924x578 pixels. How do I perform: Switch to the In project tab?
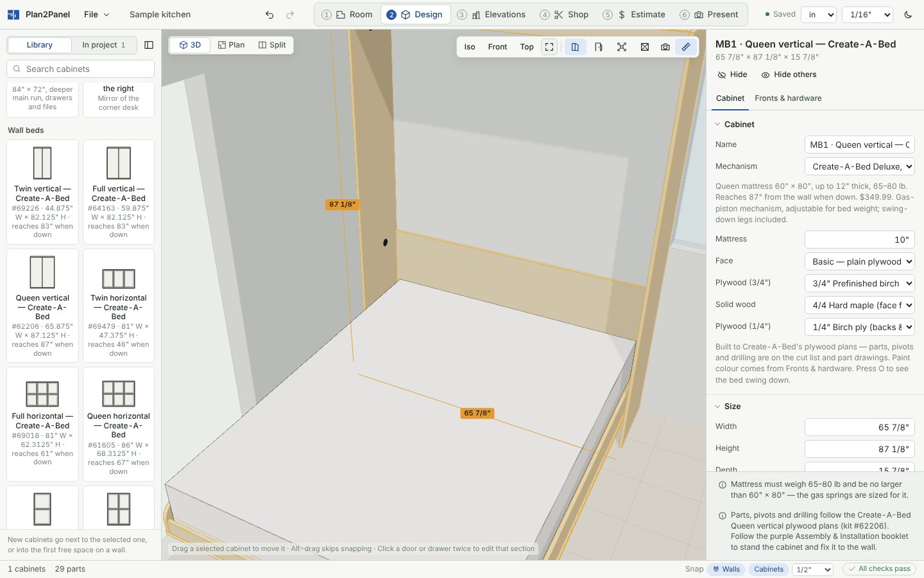pyautogui.click(x=104, y=45)
